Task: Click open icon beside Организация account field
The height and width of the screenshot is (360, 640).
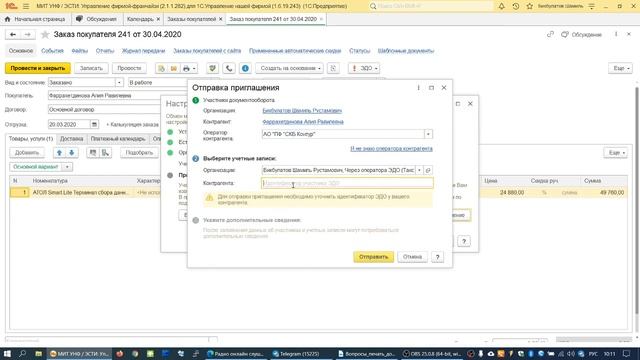Action: click(428, 170)
